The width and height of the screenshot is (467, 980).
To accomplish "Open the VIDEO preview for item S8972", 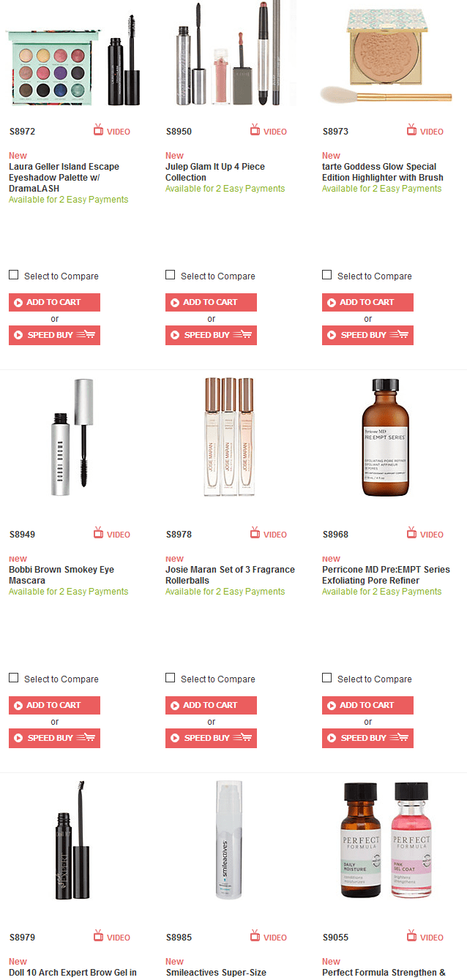I will click(x=111, y=131).
